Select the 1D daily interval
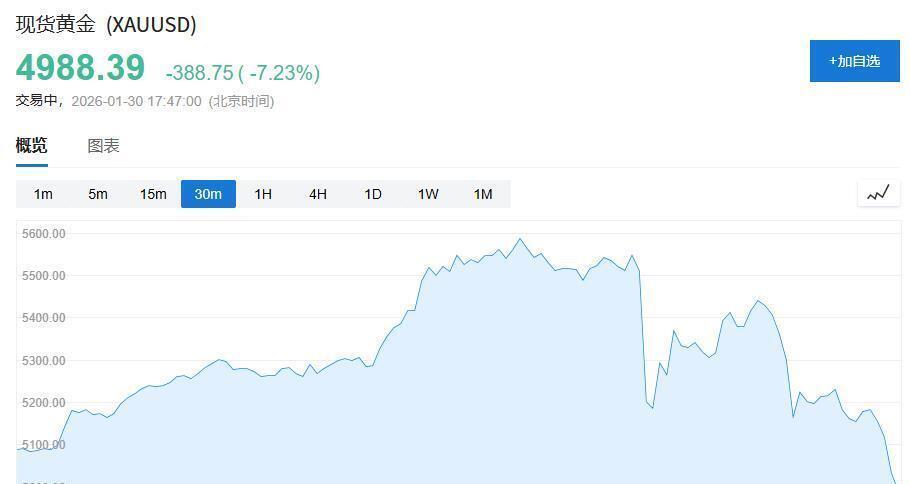 [x=373, y=194]
